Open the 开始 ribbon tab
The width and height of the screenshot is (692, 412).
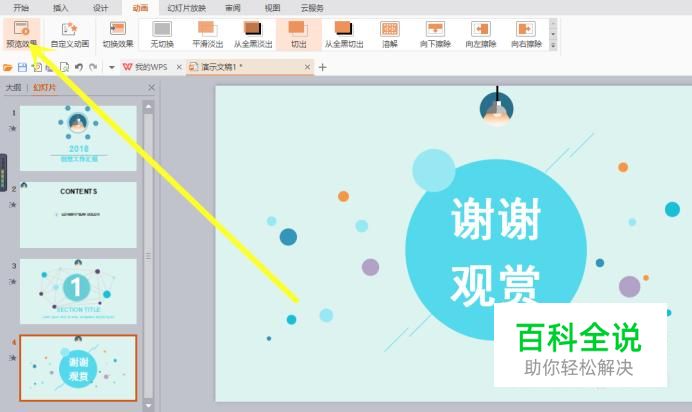[x=21, y=7]
